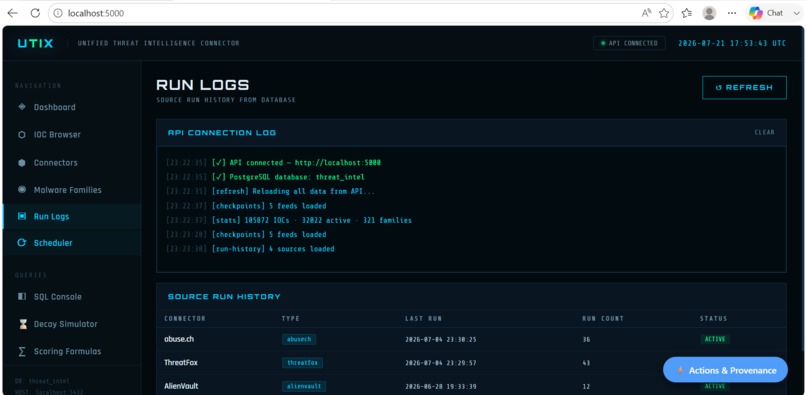Open the site information icon in the address bar
This screenshot has height=395, width=806.
click(x=58, y=13)
